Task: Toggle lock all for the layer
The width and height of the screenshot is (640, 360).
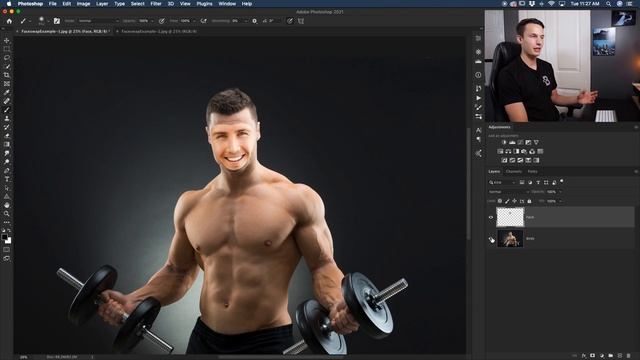Action: (529, 201)
